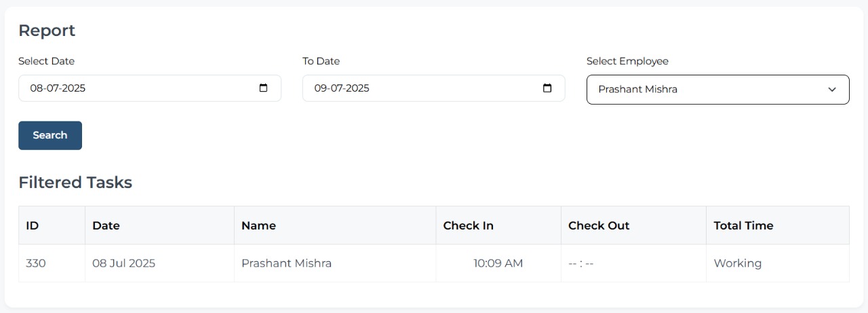Viewport: 868px width, 313px height.
Task: Click Prashant Mishra name in the table row
Action: 286,263
